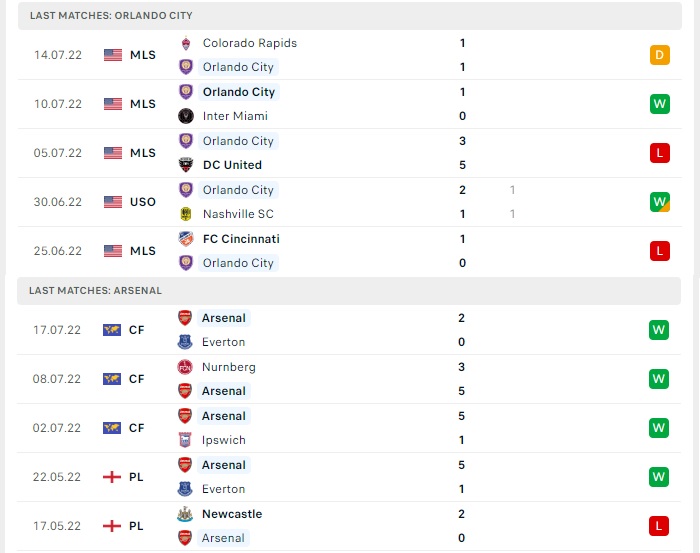Open the FC Cincinnati team link
The height and width of the screenshot is (553, 700).
(x=241, y=239)
